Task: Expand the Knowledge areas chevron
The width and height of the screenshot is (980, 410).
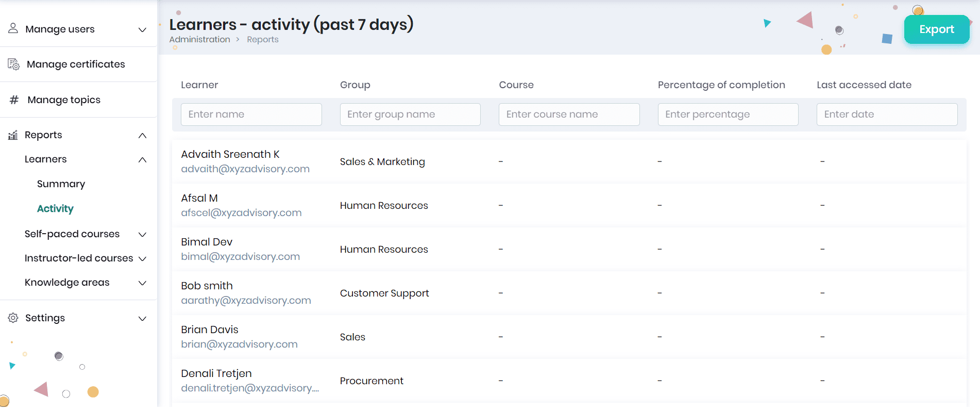Action: 143,283
